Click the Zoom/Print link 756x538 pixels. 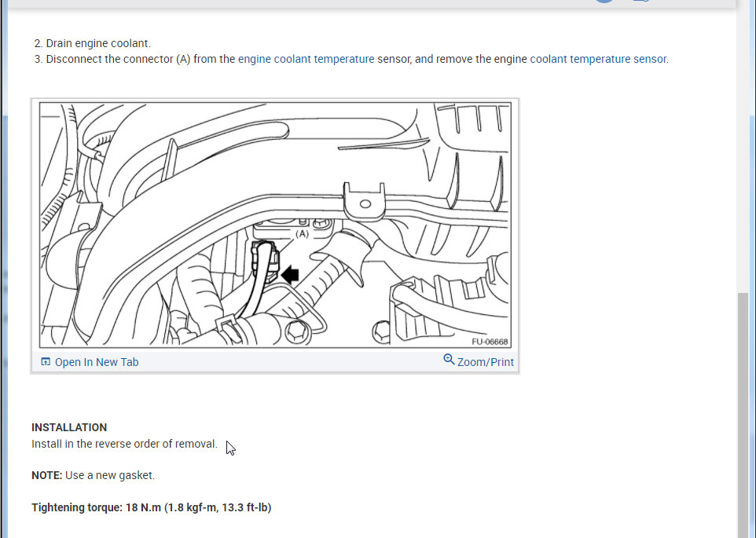(485, 362)
